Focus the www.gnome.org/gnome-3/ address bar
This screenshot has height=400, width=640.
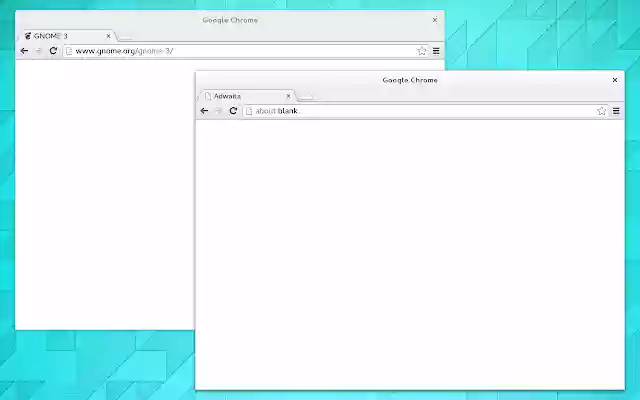click(246, 51)
